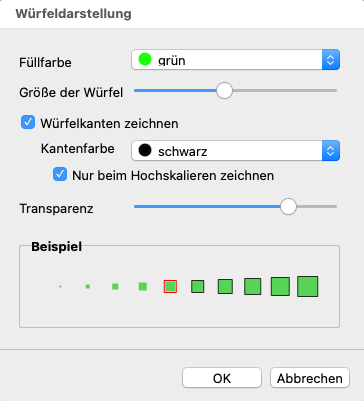Open the Kantenfarbe dropdown arrows
The height and width of the screenshot is (401, 364).
331,151
